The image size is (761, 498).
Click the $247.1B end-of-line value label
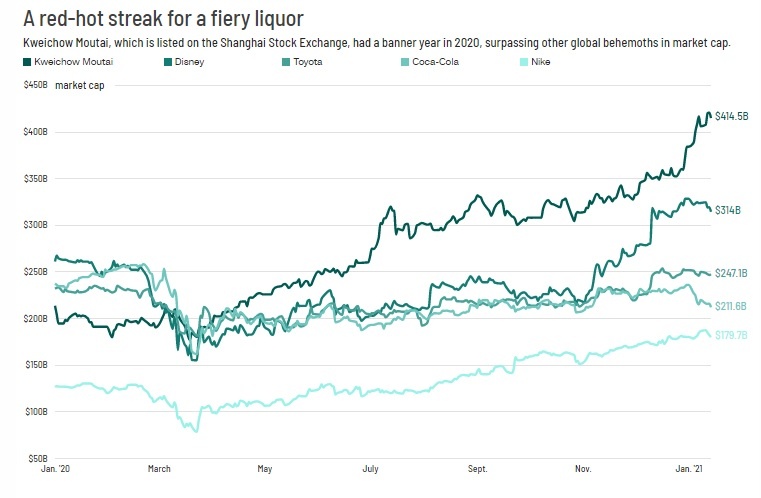732,272
